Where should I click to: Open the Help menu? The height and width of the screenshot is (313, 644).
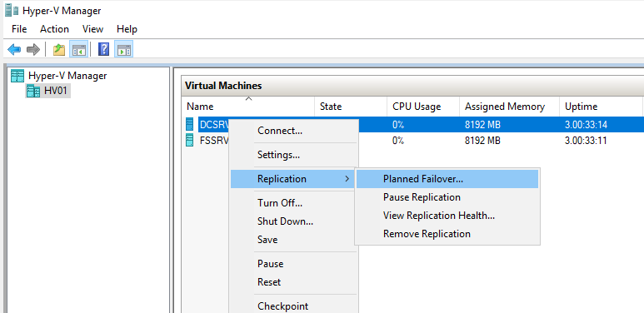coord(127,29)
